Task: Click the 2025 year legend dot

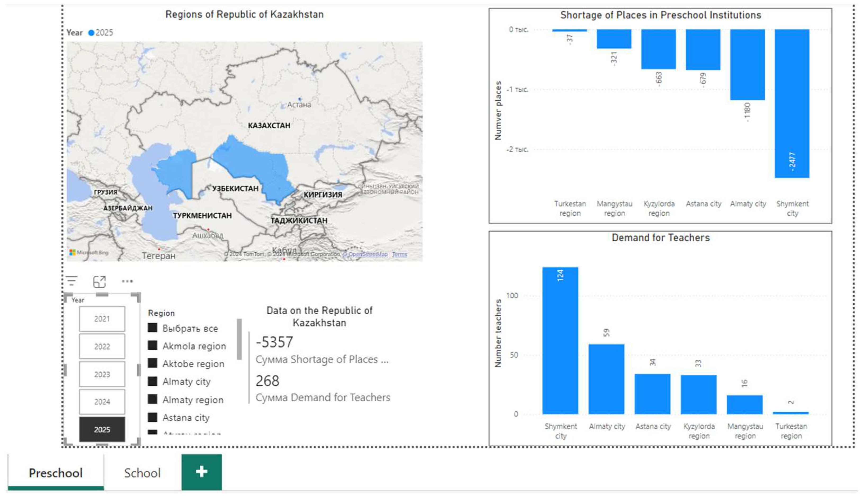Action: [91, 33]
